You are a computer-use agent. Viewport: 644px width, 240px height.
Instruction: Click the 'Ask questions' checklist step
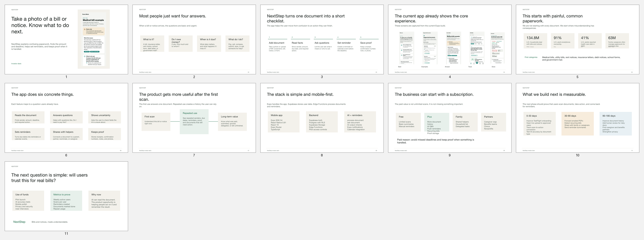click(324, 44)
